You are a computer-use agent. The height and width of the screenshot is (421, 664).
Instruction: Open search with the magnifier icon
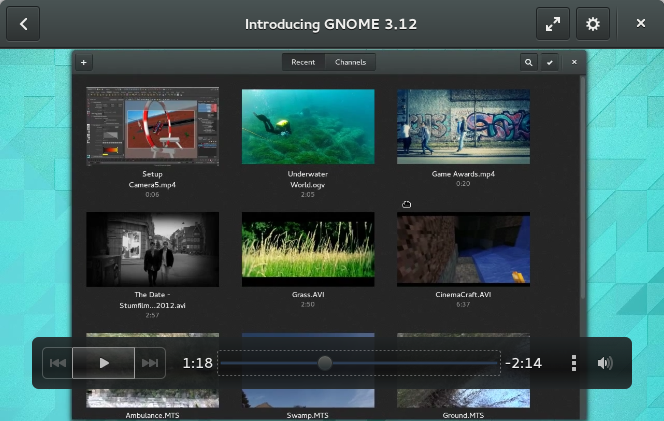point(528,63)
